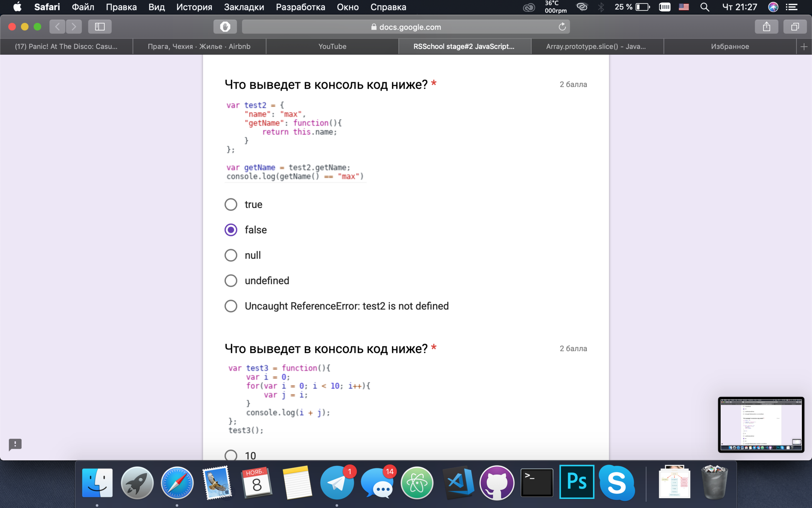Switch to the YouTube tab
This screenshot has width=812, height=508.
(x=332, y=47)
